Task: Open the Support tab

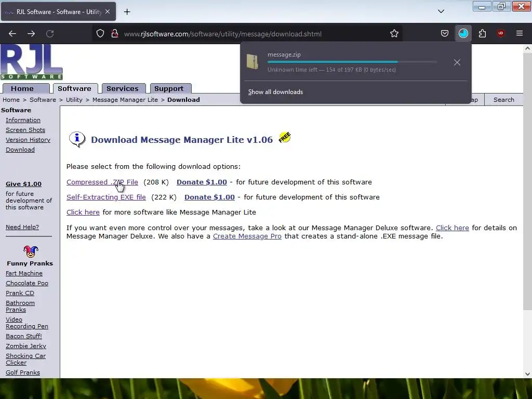Action: pos(170,88)
